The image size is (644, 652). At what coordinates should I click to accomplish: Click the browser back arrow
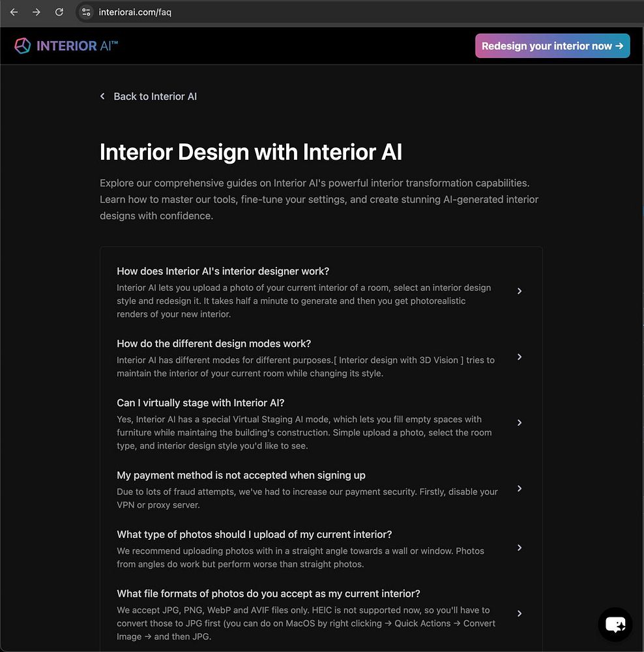pyautogui.click(x=14, y=12)
